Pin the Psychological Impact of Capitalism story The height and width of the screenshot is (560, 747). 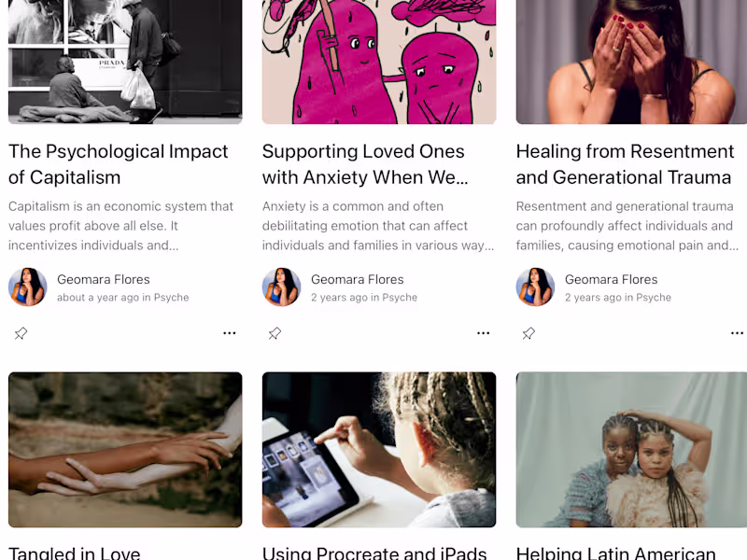[x=21, y=333]
